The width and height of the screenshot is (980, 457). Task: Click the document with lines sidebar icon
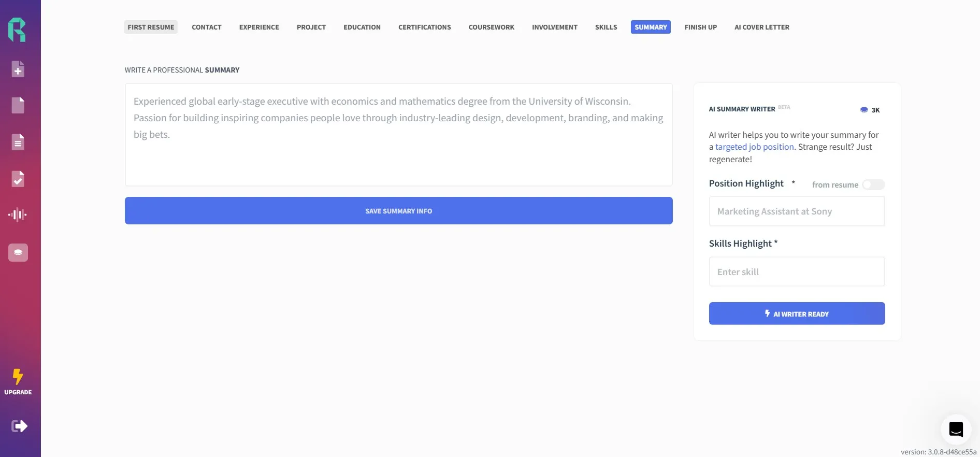[19, 142]
